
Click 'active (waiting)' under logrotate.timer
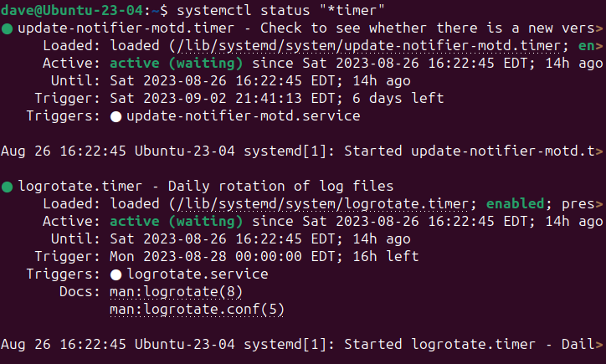(x=176, y=221)
